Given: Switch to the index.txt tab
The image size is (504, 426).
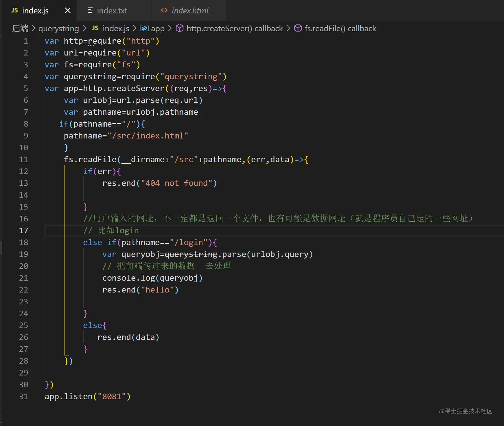Looking at the screenshot, I should pos(114,11).
